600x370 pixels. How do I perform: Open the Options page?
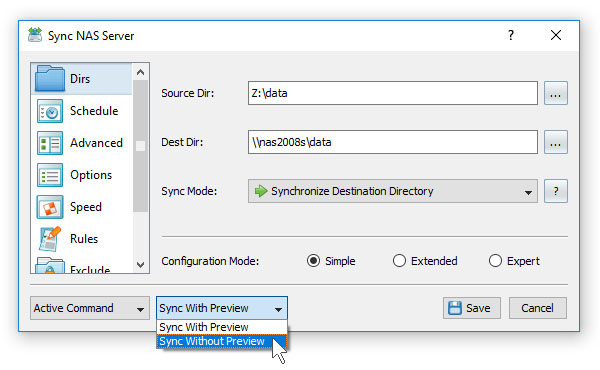(91, 175)
